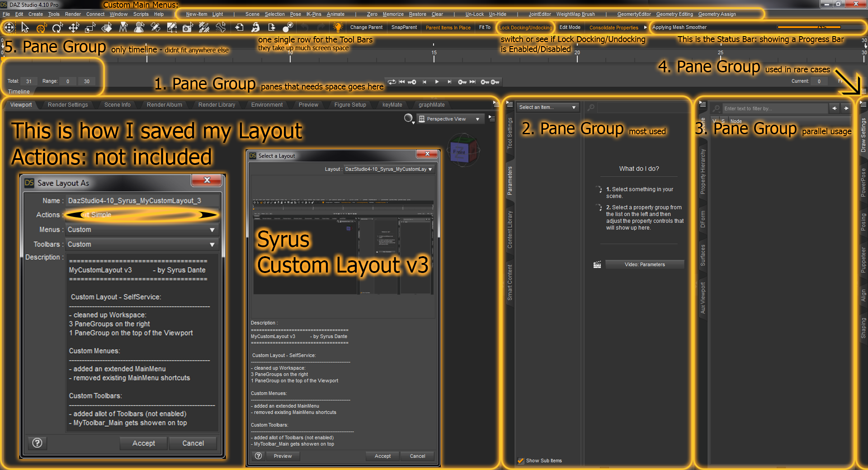This screenshot has height=470, width=868.
Task: Click Preview in Select a Layout dialog
Action: tap(283, 456)
